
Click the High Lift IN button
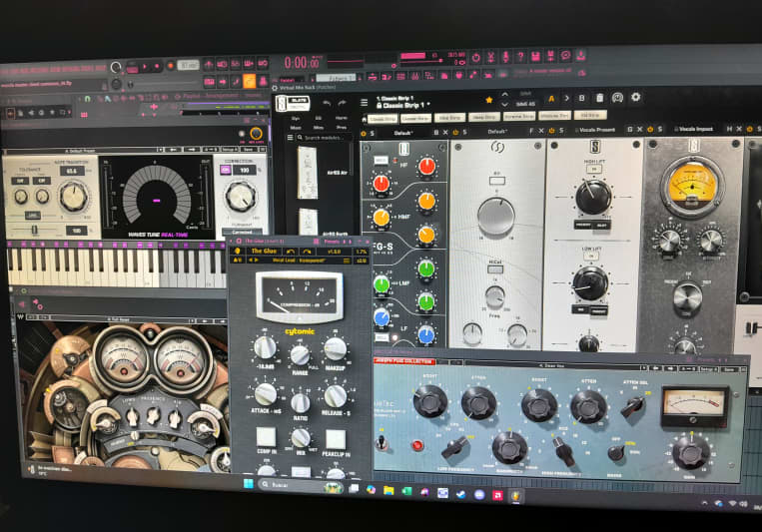coord(593,169)
